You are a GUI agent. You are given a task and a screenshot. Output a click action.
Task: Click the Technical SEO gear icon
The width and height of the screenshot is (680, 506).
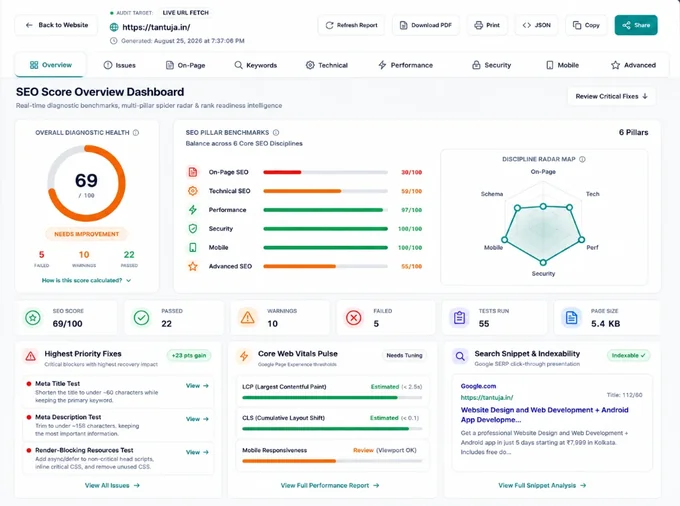193,191
